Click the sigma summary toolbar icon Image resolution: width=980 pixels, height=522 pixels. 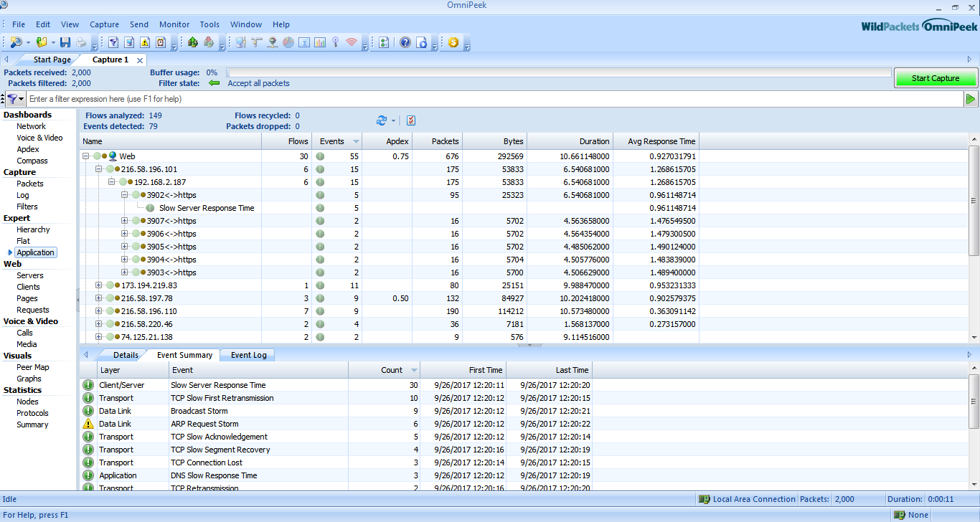[303, 43]
